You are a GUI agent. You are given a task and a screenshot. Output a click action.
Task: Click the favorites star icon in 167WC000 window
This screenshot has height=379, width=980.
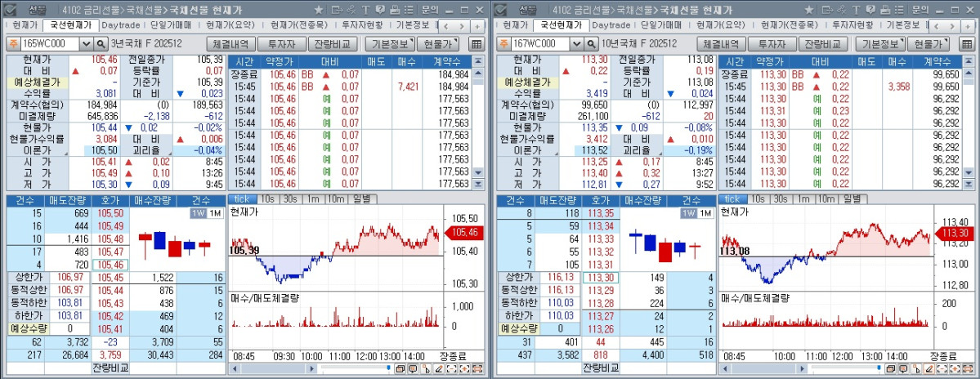pos(808,10)
